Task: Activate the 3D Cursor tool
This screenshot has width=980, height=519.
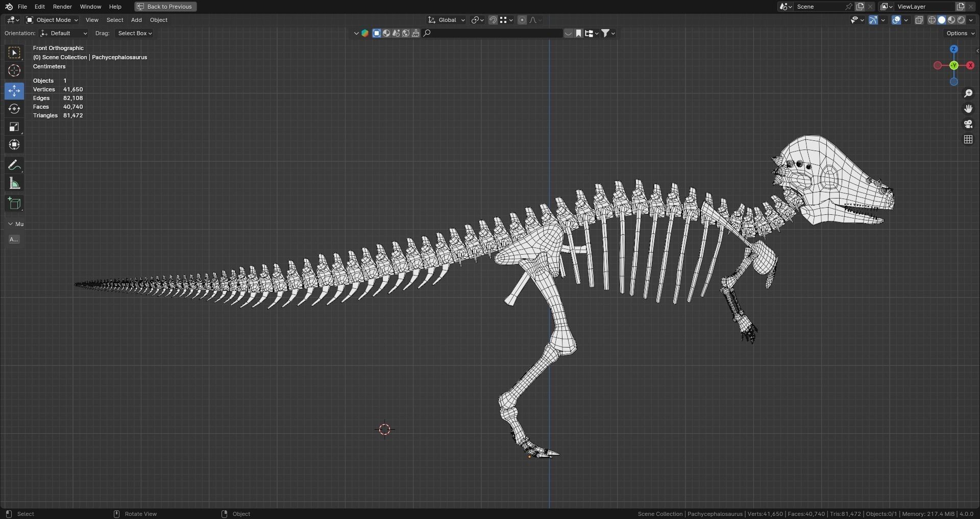Action: (14, 70)
